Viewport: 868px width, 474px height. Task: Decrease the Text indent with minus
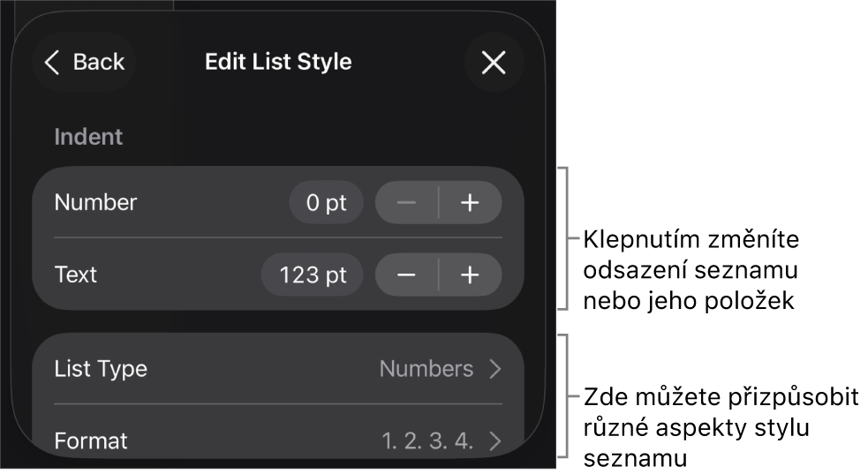click(x=406, y=275)
